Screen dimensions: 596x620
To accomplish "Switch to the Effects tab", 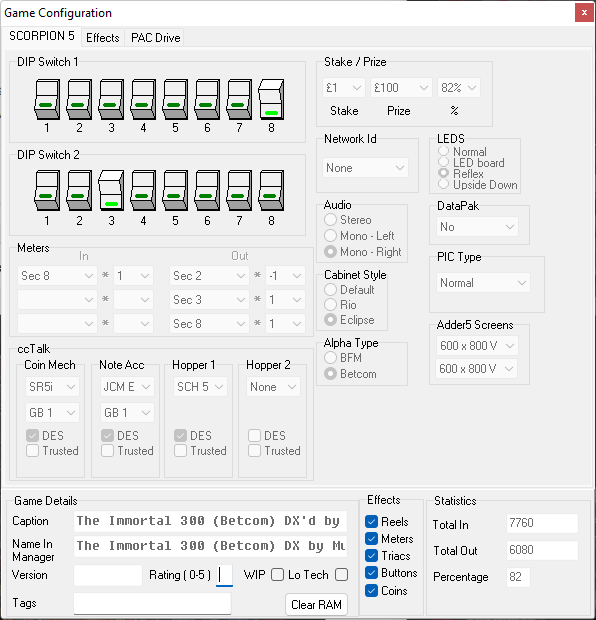I will 103,38.
